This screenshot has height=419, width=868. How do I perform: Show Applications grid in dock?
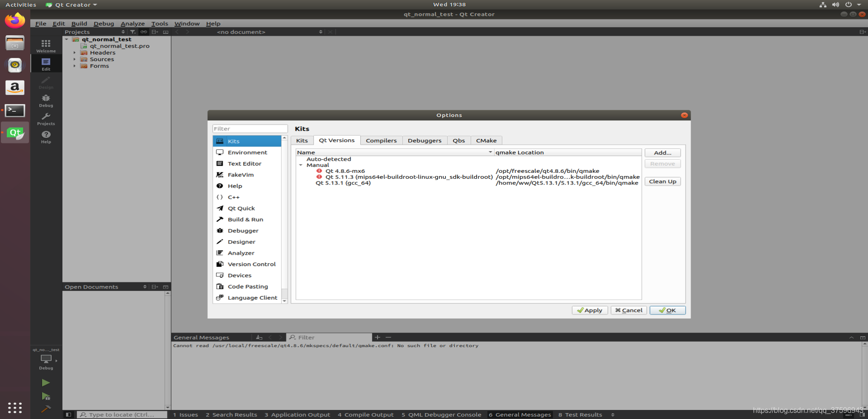pyautogui.click(x=15, y=408)
